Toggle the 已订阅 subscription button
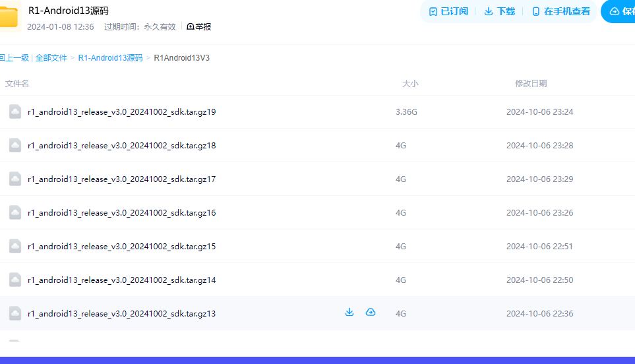This screenshot has height=364, width=635. click(448, 12)
